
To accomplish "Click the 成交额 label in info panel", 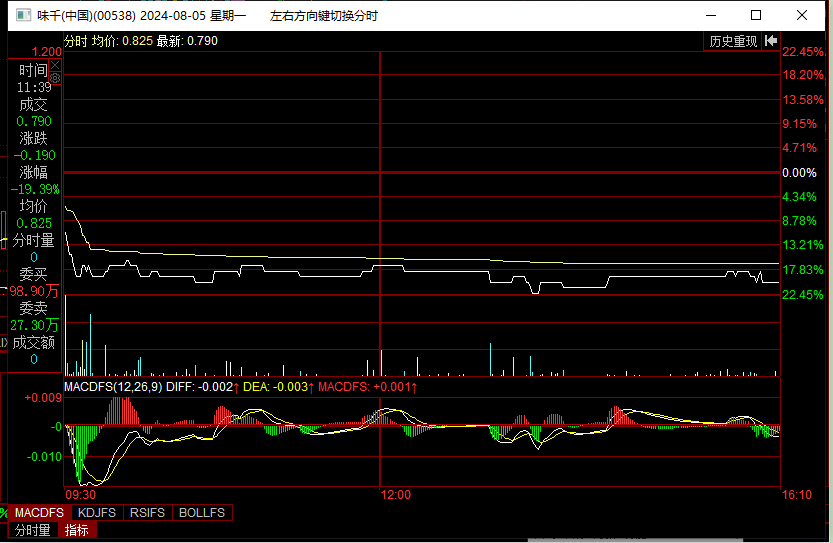I will click(x=33, y=343).
